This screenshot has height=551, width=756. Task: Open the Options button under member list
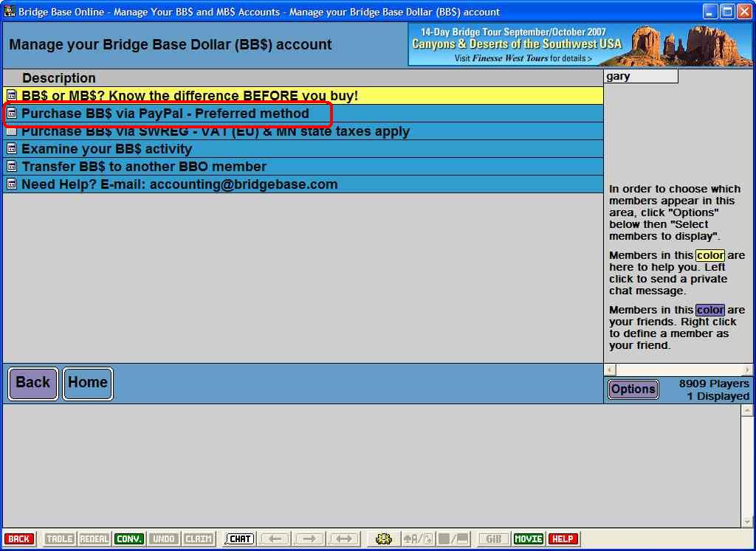pyautogui.click(x=633, y=389)
